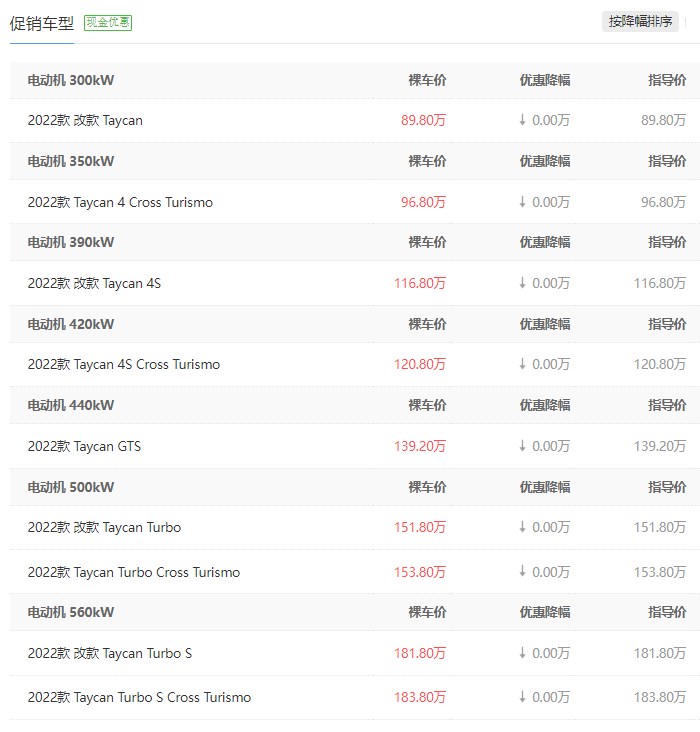Image resolution: width=700 pixels, height=732 pixels.
Task: Click the gray 120.80万 guide price
Action: click(660, 364)
